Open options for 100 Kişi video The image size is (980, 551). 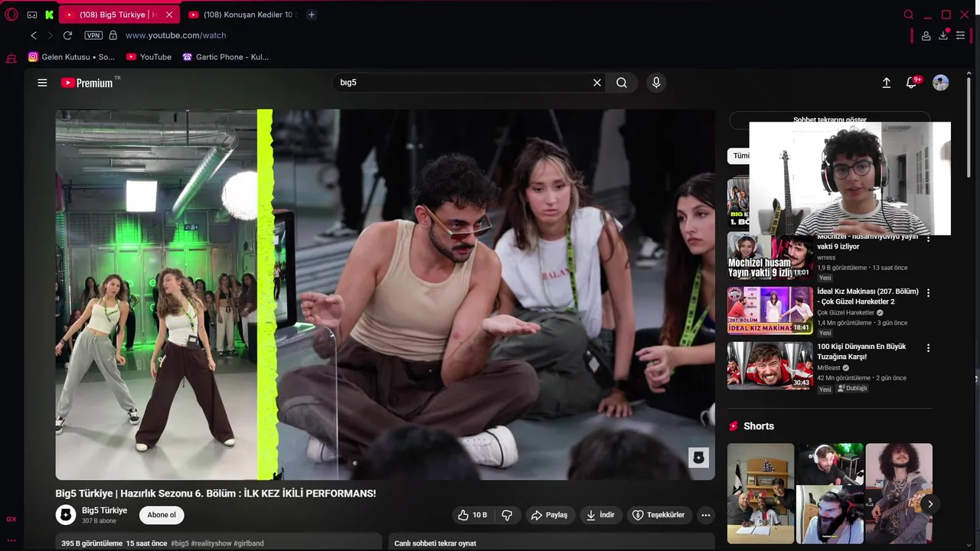pos(929,347)
